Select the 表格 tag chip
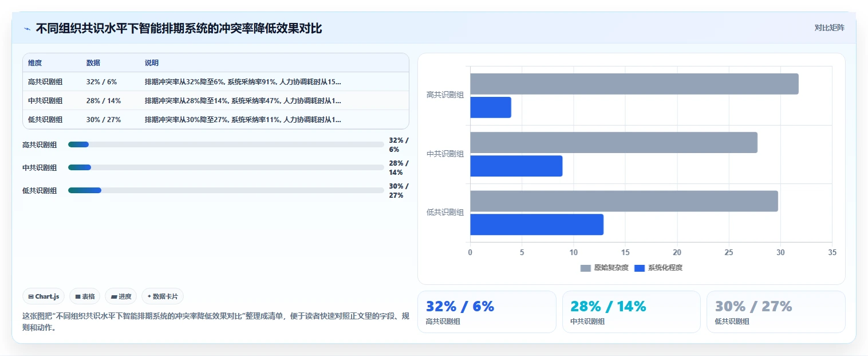Screen dimensions: 868x356 (x=85, y=296)
